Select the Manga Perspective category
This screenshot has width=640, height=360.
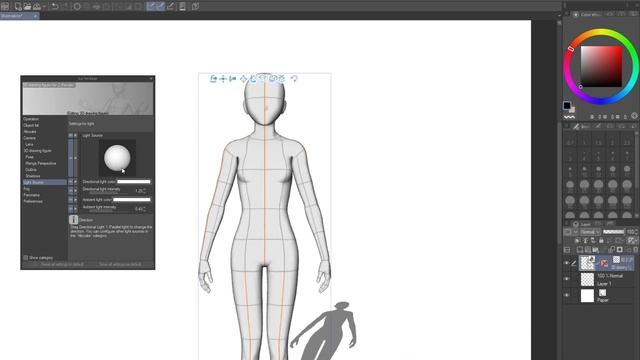point(41,163)
